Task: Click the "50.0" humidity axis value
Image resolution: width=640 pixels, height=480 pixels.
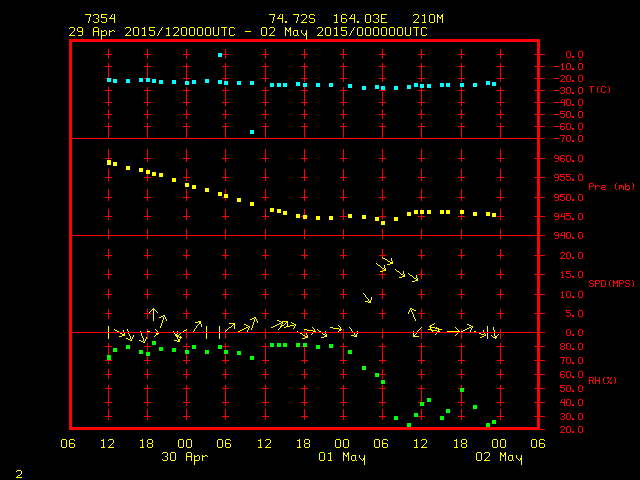Action: pyautogui.click(x=571, y=389)
